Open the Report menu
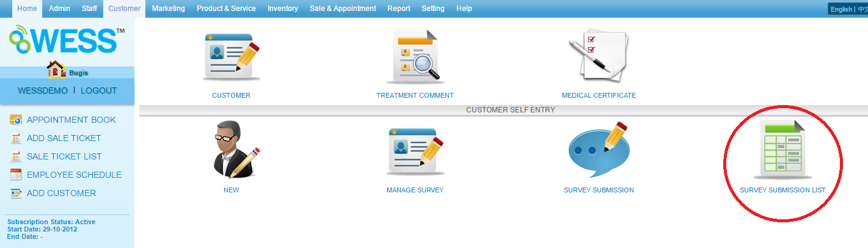The height and width of the screenshot is (248, 868). coord(399,9)
